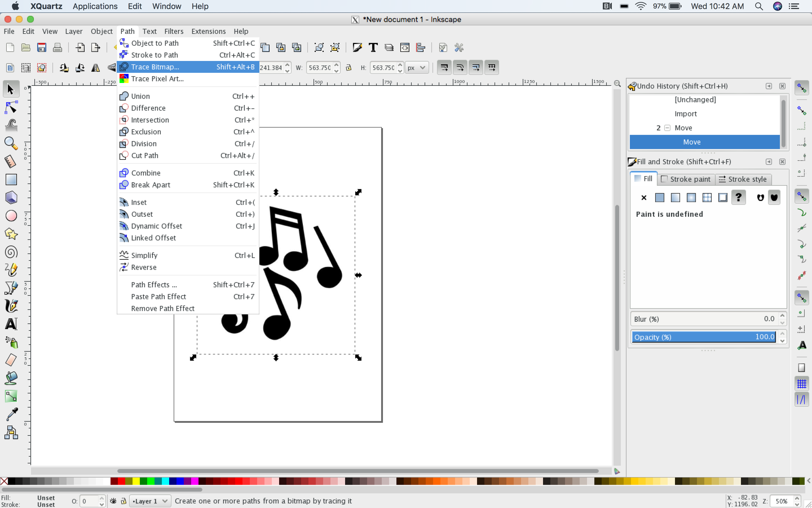Viewport: 812px width, 508px height.
Task: Open the Text and Font dialog icon
Action: 373,47
